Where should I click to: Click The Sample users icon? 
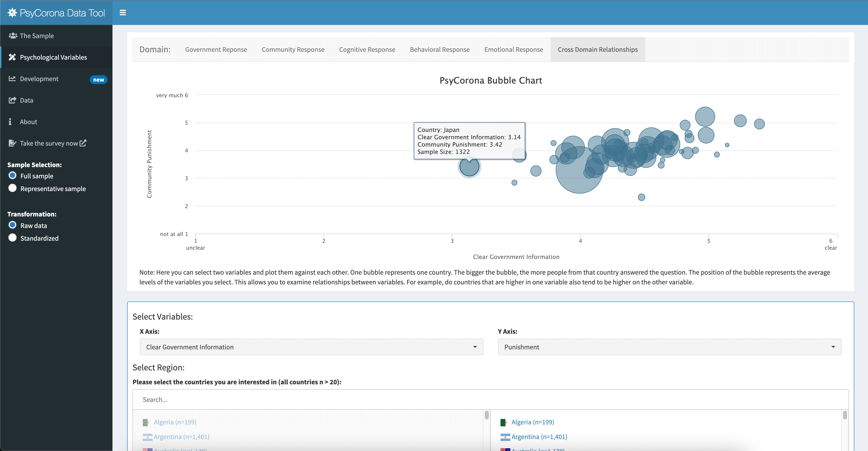pyautogui.click(x=13, y=35)
